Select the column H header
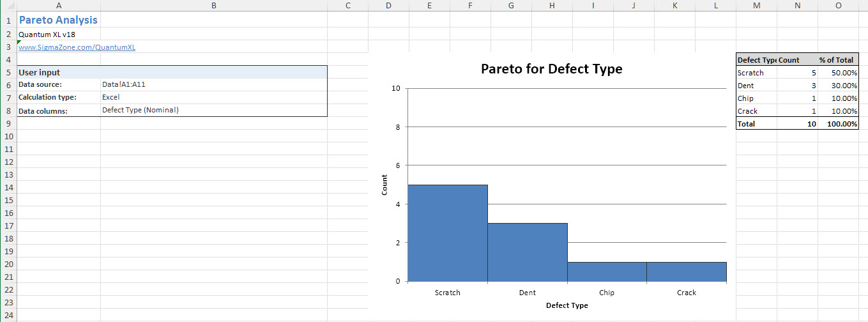 coord(552,6)
